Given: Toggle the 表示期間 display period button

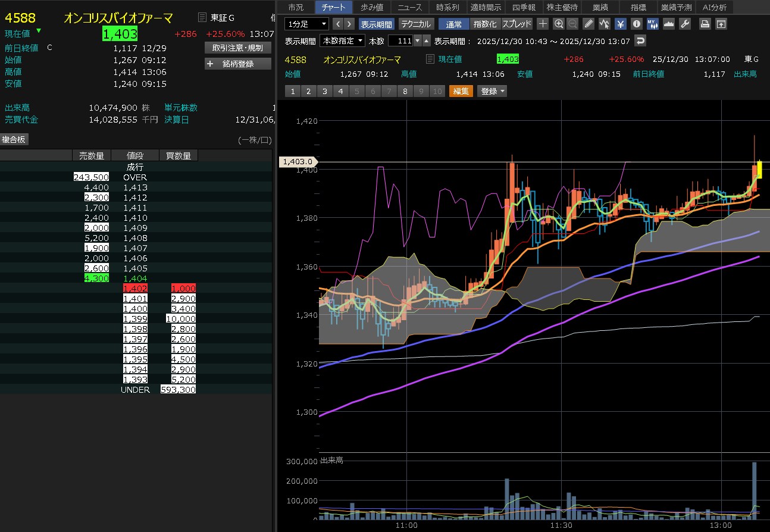Looking at the screenshot, I should click(376, 24).
